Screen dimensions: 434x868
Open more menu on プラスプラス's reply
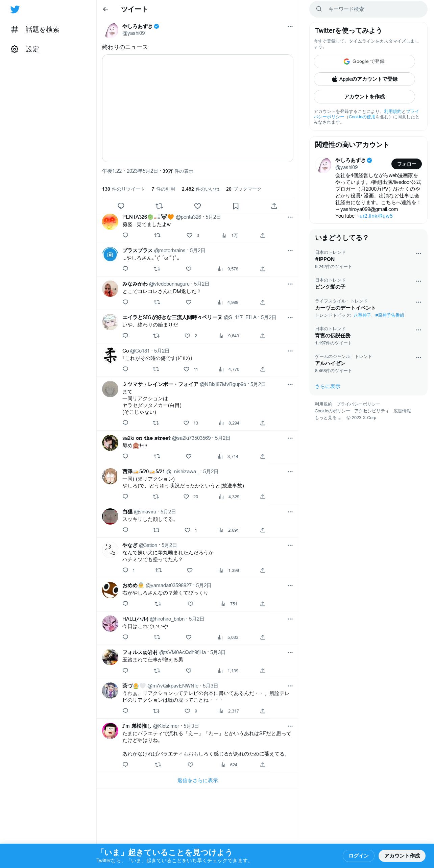point(290,250)
